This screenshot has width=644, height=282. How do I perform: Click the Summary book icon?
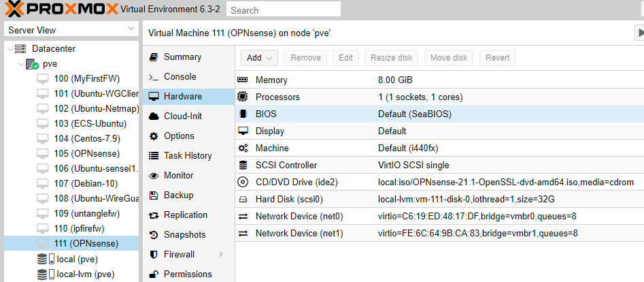click(154, 57)
